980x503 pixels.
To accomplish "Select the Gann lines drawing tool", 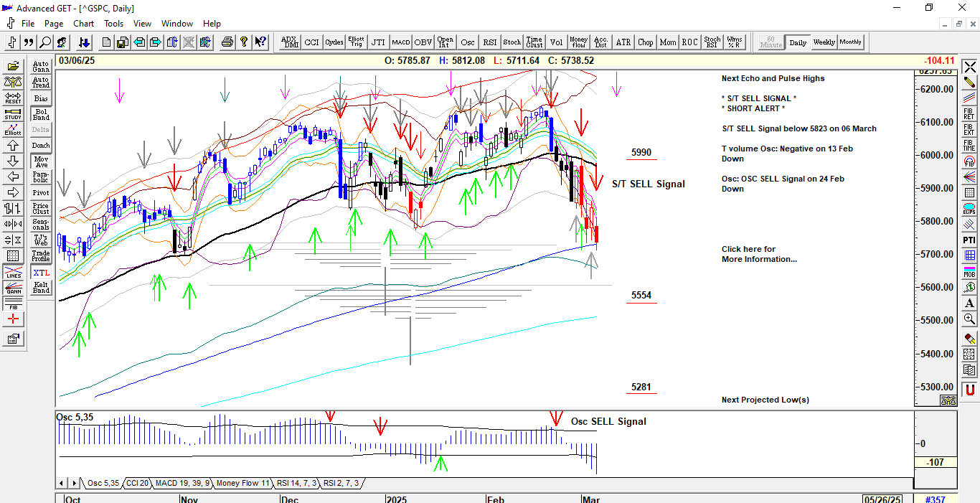I will point(13,288).
